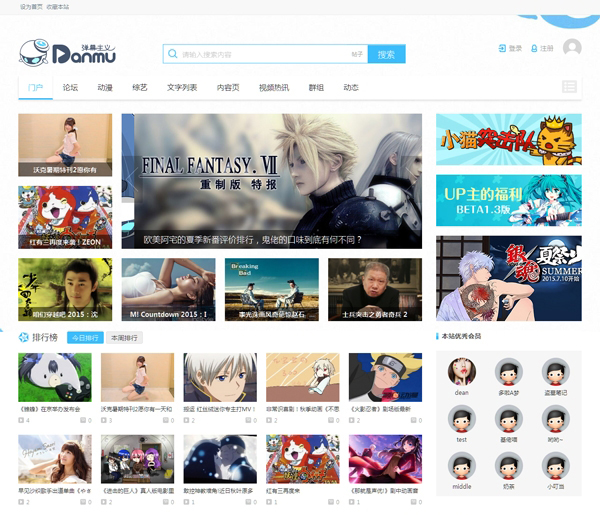
Task: Open the 文字列表 nav item
Action: coord(182,88)
